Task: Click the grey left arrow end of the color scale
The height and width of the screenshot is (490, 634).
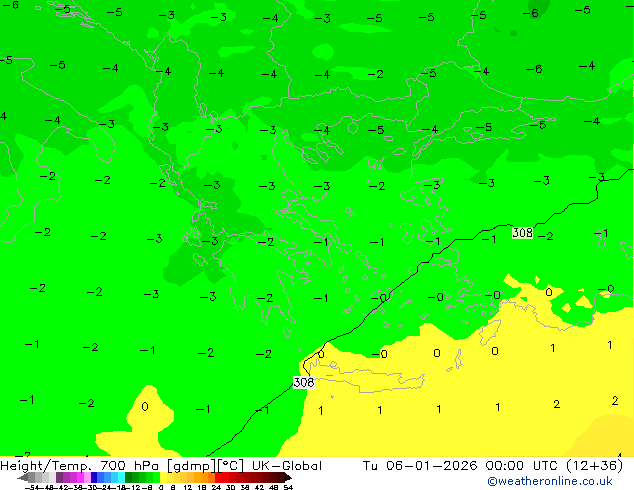Action: point(22,477)
